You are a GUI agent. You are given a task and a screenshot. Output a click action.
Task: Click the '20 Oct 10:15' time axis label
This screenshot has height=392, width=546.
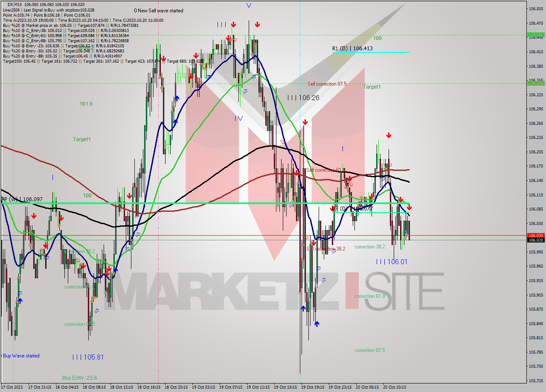coord(394,387)
